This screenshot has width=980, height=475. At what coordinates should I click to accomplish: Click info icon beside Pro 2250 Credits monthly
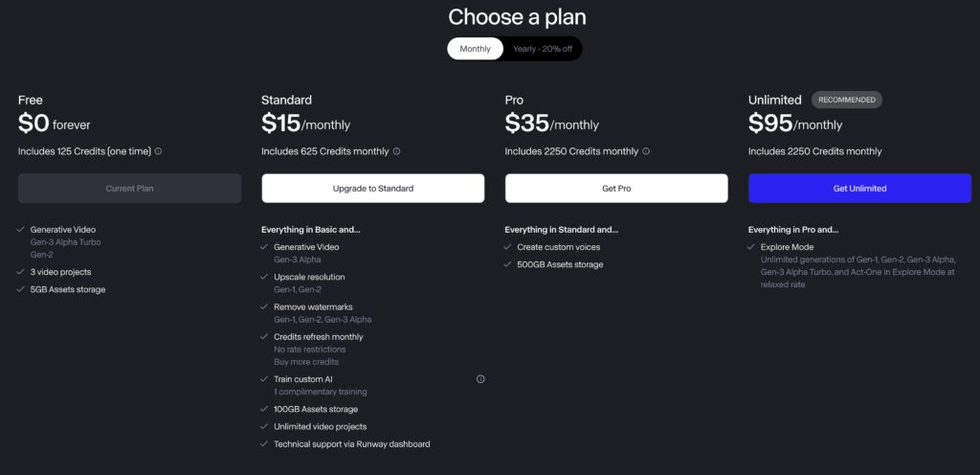pos(646,151)
